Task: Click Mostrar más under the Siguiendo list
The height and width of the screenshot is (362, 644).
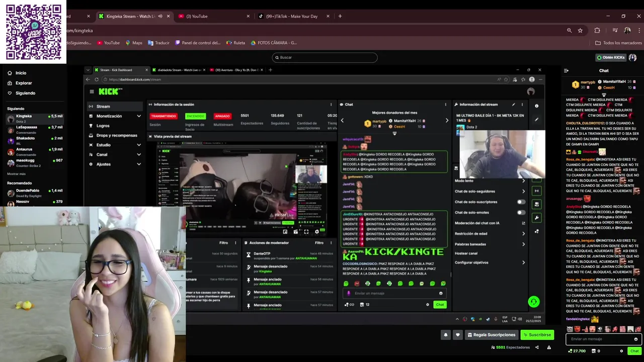Action: point(16,174)
